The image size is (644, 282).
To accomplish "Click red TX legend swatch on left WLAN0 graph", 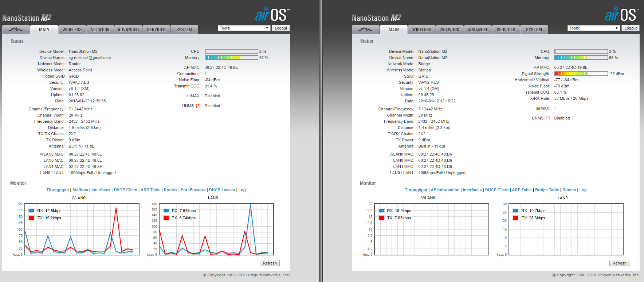I will pos(32,218).
